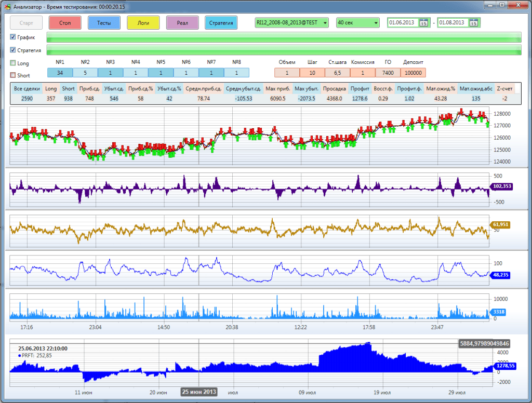The width and height of the screenshot is (532, 403).
Task: Edit the ГО field 7400
Action: click(388, 73)
